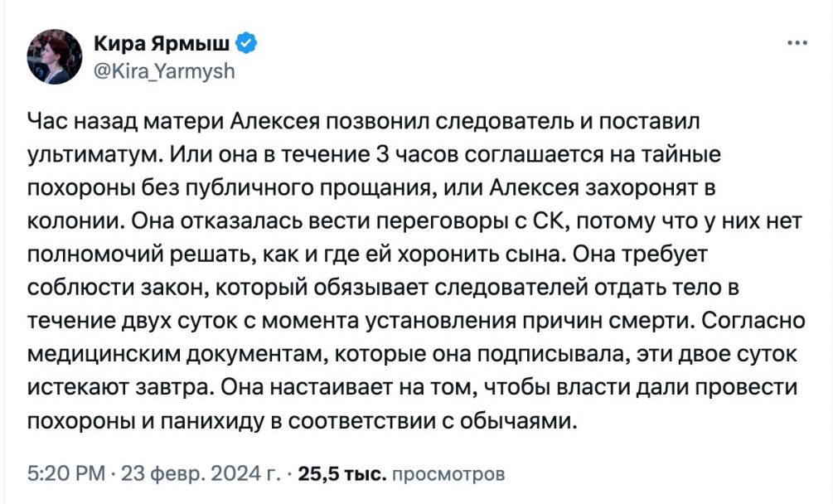Click the просмотров views label
This screenshot has width=833, height=504.
pos(447,475)
